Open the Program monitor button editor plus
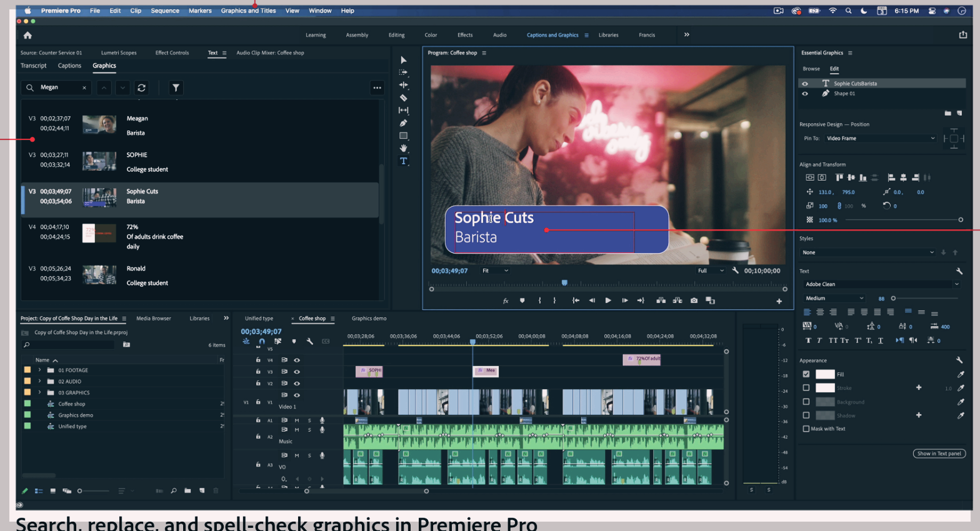Image resolution: width=980 pixels, height=531 pixels. 779,301
